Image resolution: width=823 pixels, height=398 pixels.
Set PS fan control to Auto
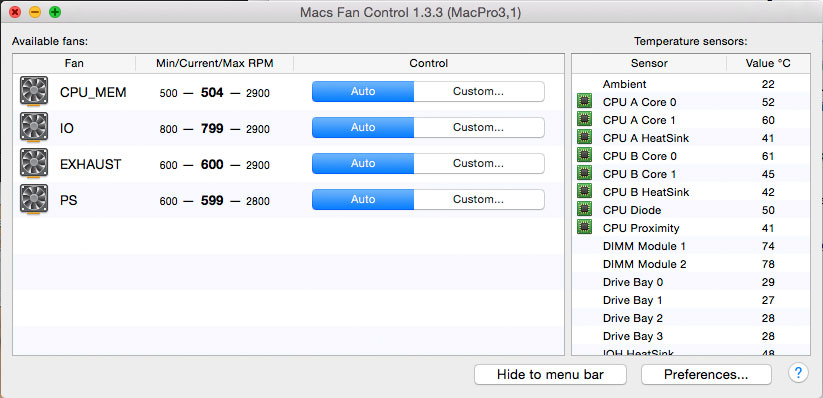(x=363, y=200)
